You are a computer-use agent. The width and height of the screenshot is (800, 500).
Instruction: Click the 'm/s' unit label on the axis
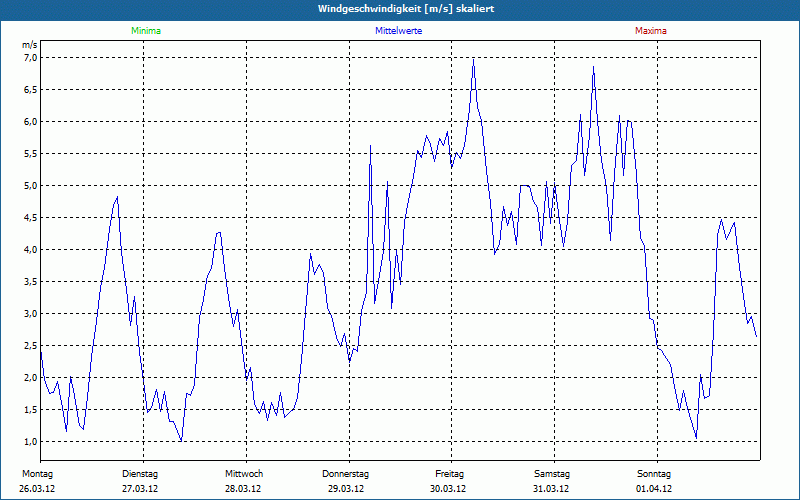(x=30, y=45)
